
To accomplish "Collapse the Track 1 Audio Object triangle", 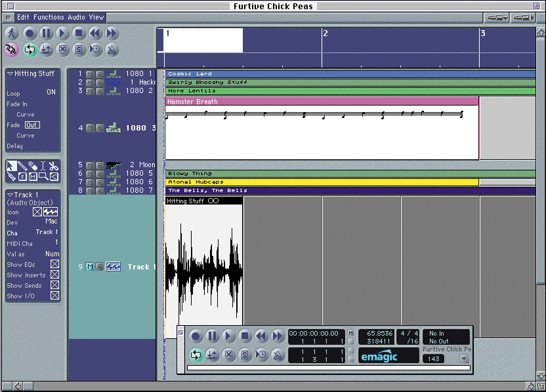I will (10, 195).
